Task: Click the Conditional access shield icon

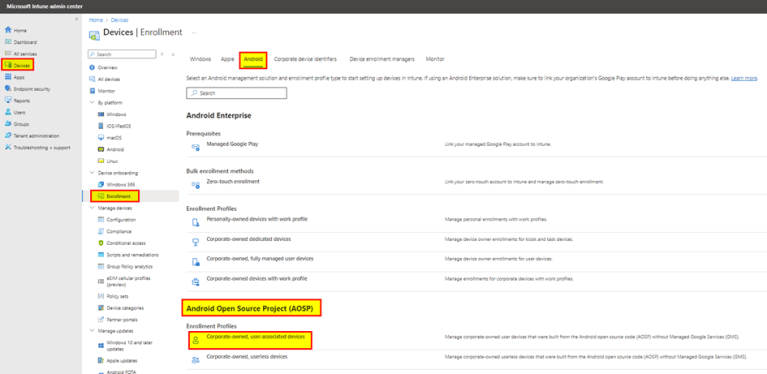Action: tap(101, 243)
